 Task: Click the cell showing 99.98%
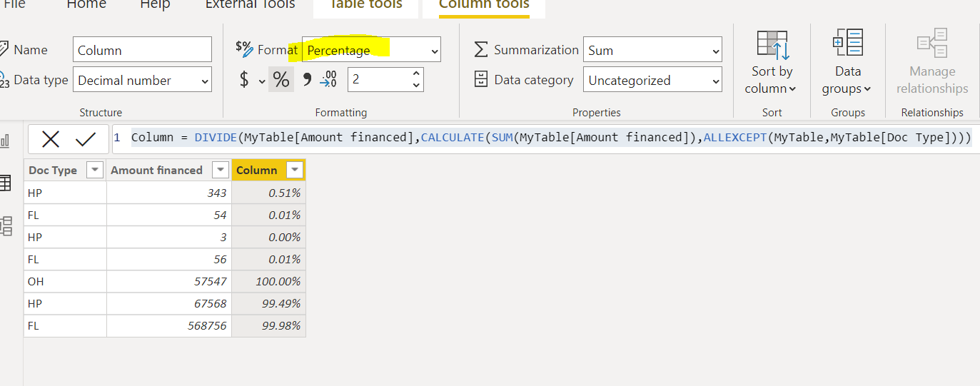[x=269, y=326]
